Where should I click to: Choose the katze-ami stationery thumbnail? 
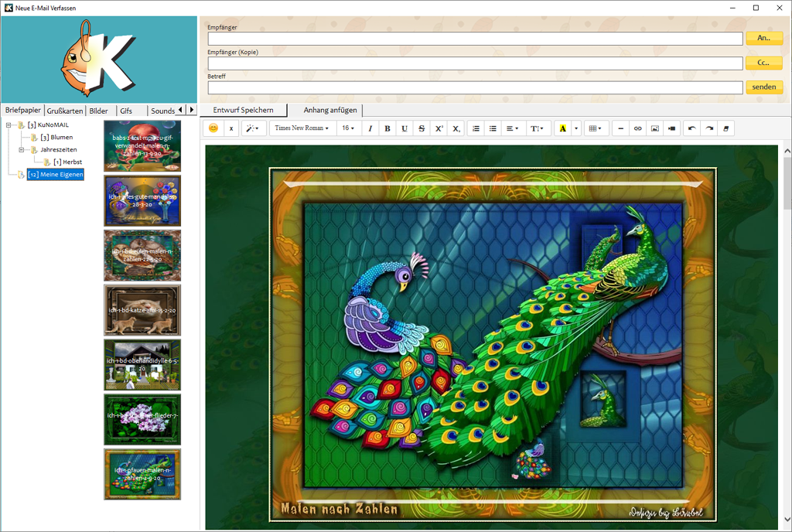142,310
